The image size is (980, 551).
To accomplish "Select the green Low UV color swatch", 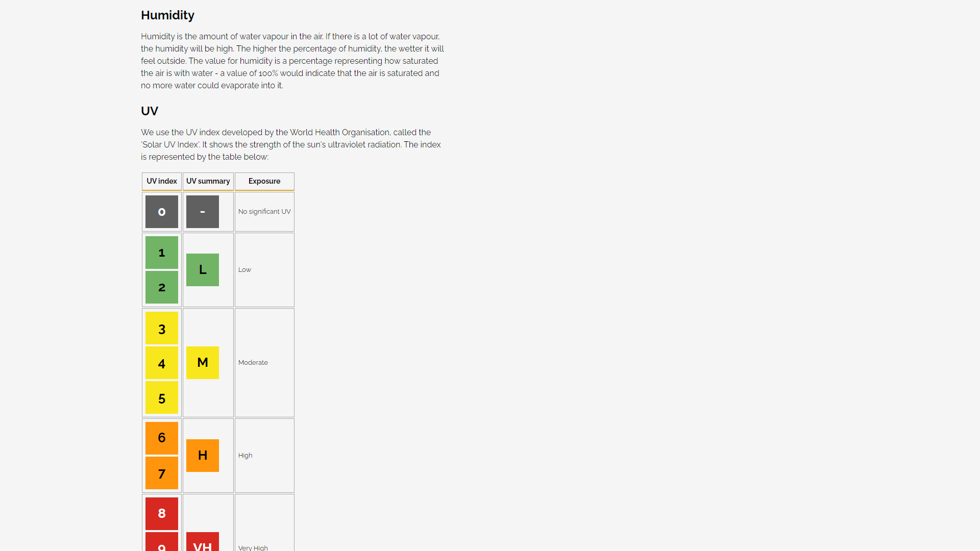I will click(x=203, y=269).
